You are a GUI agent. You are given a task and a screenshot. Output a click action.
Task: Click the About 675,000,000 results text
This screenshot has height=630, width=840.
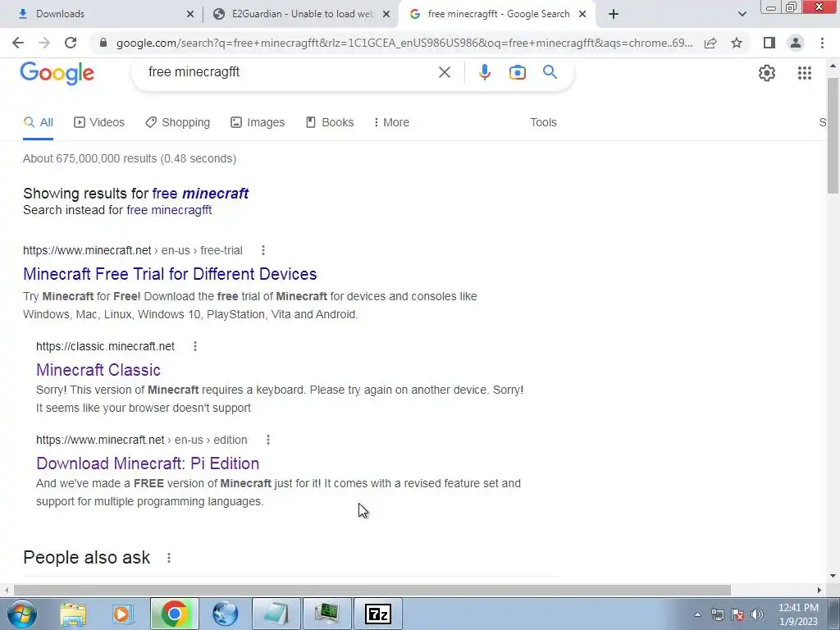pyautogui.click(x=130, y=158)
